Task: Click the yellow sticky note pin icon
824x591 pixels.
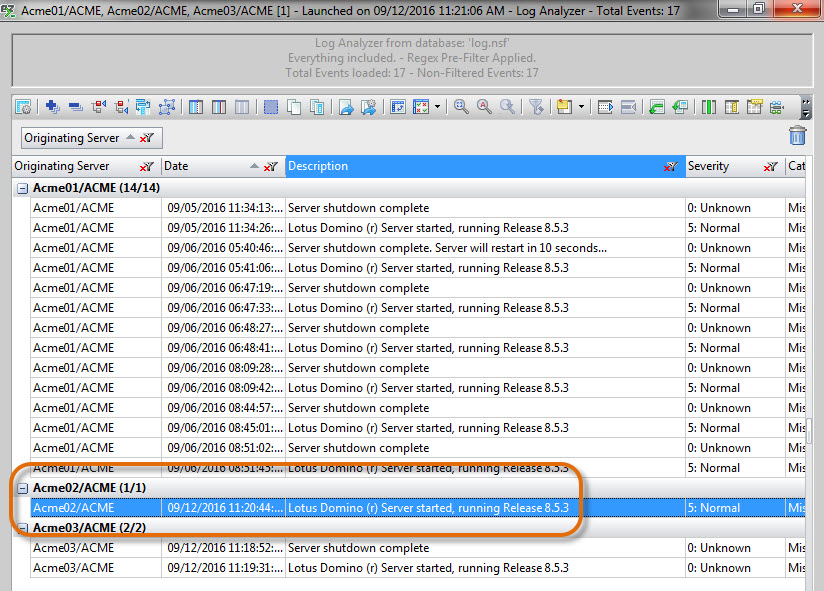Action: click(564, 107)
